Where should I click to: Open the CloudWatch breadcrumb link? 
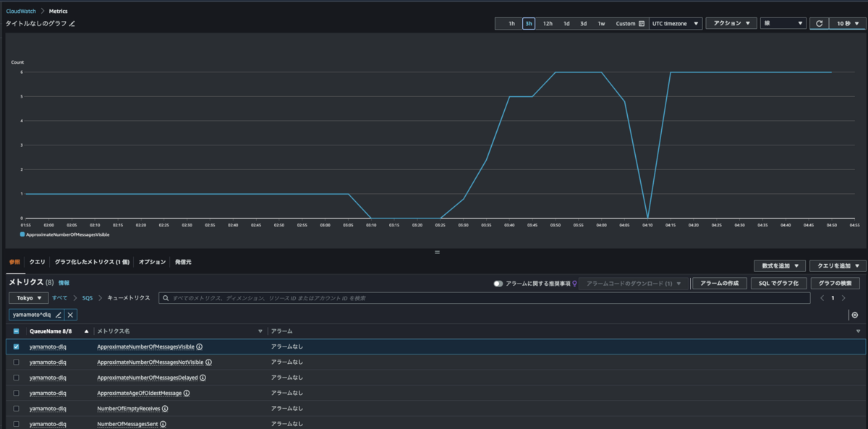(x=22, y=11)
